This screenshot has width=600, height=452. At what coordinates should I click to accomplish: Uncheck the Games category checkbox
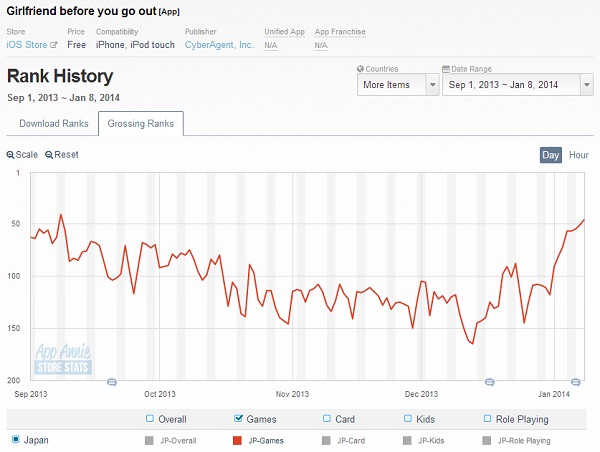[x=237, y=419]
